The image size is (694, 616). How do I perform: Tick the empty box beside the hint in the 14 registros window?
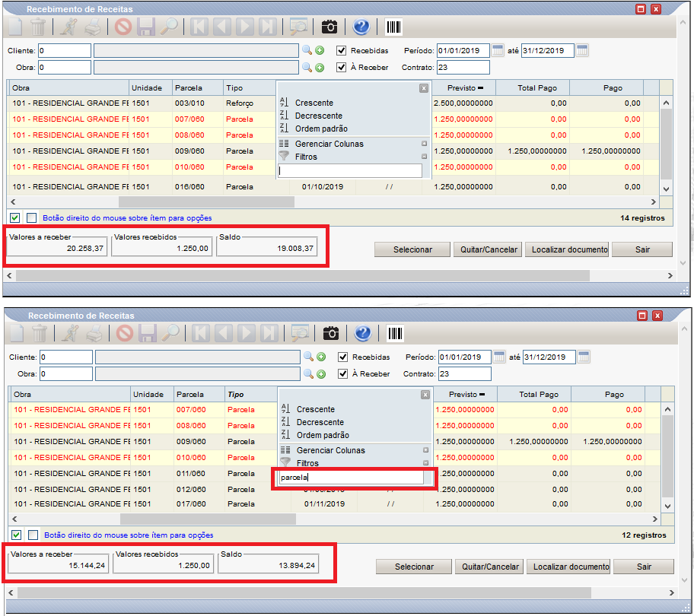(x=31, y=218)
